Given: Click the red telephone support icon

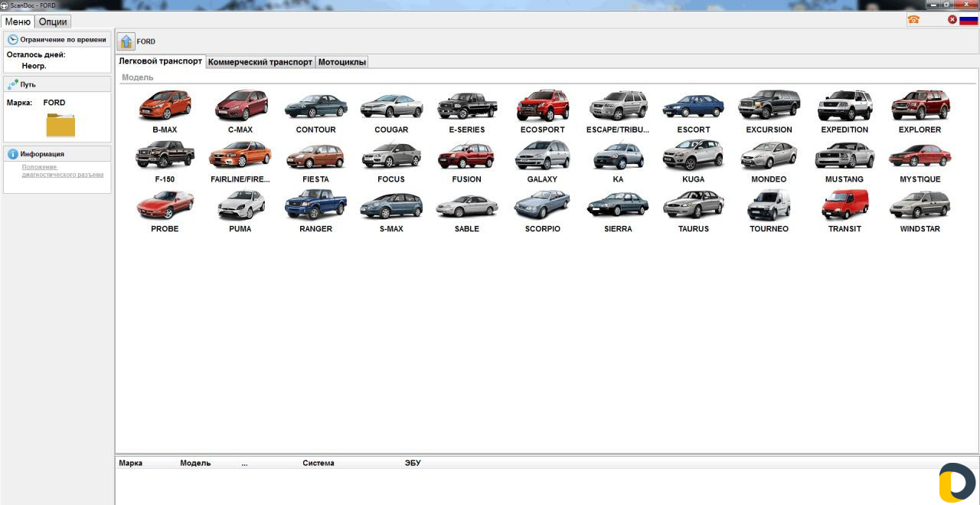Looking at the screenshot, I should tap(913, 20).
